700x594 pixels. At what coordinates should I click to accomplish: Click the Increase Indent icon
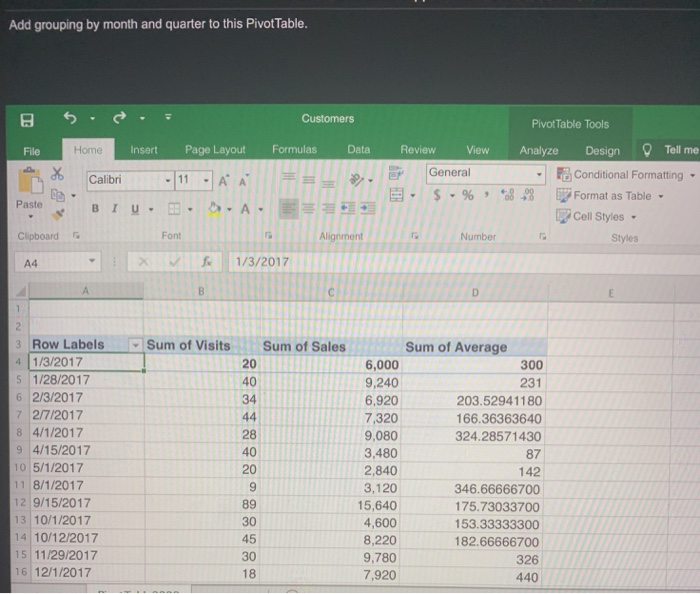pyautogui.click(x=368, y=208)
